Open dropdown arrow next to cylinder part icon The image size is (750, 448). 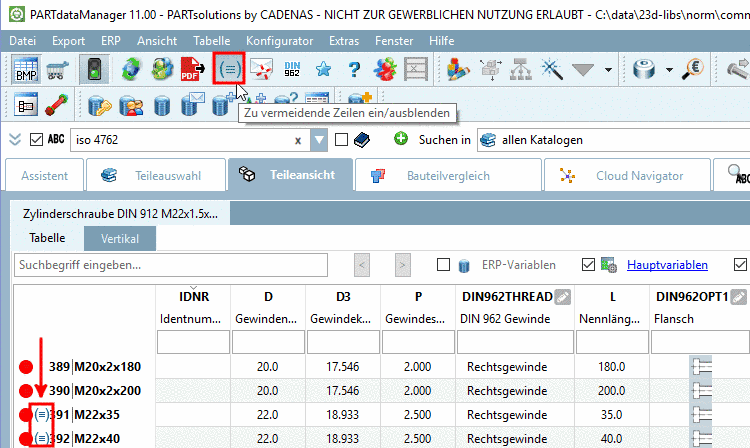(x=669, y=70)
